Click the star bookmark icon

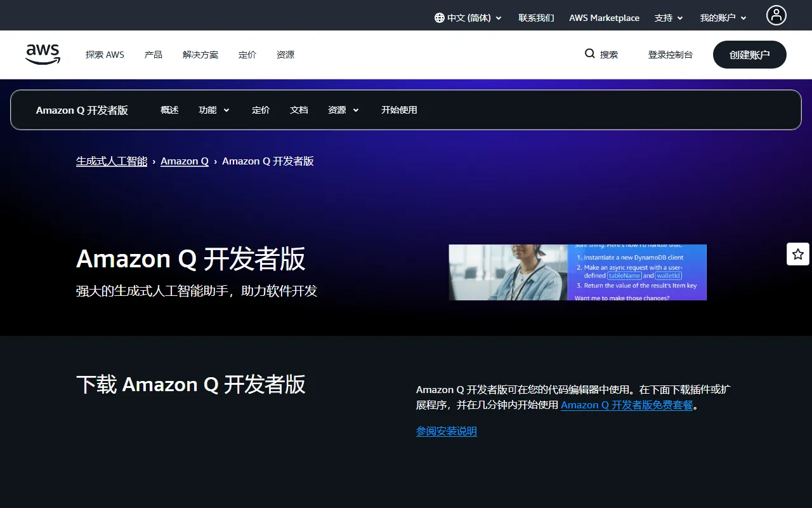pyautogui.click(x=798, y=254)
